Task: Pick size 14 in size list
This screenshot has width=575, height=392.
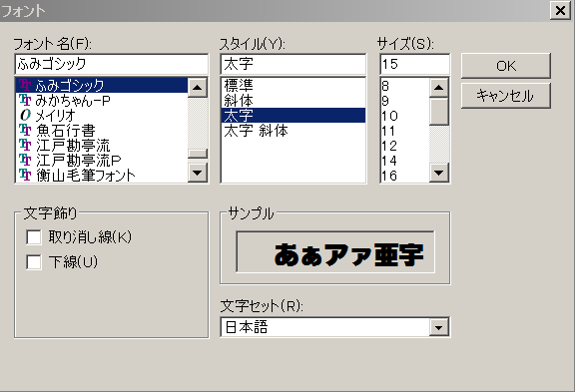Action: [405, 161]
